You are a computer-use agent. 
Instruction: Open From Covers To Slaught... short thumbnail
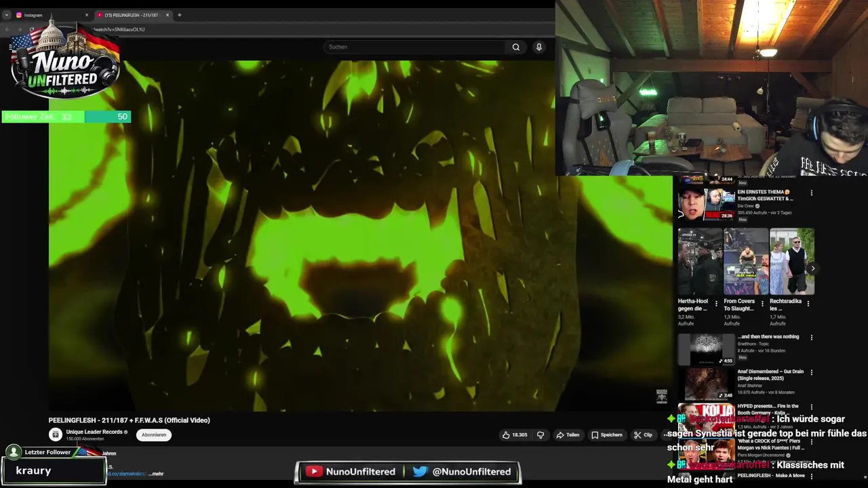pyautogui.click(x=746, y=262)
